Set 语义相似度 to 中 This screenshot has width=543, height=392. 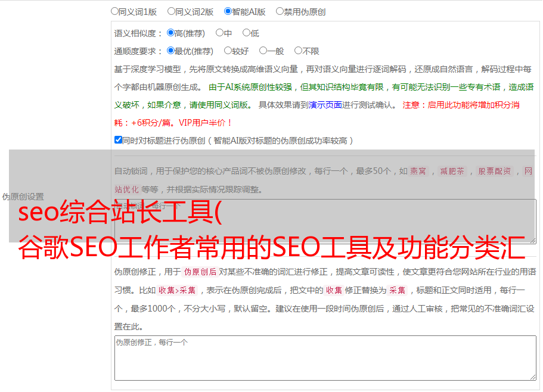tap(219, 33)
